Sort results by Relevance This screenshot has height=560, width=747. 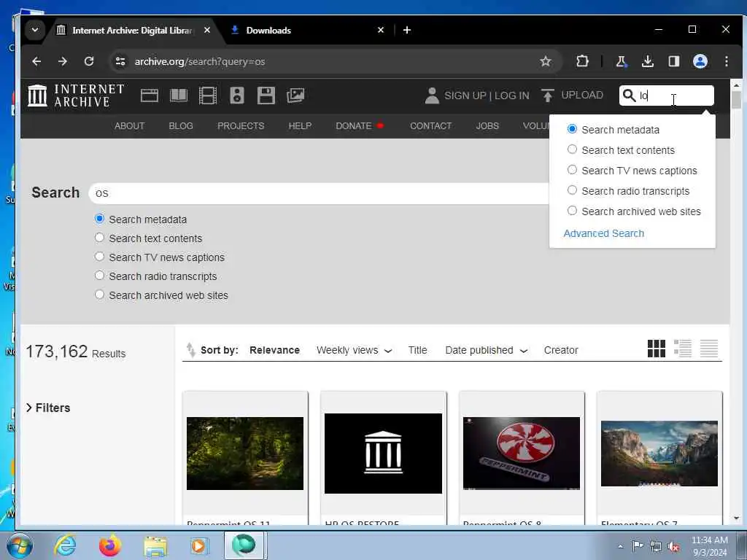click(x=274, y=350)
